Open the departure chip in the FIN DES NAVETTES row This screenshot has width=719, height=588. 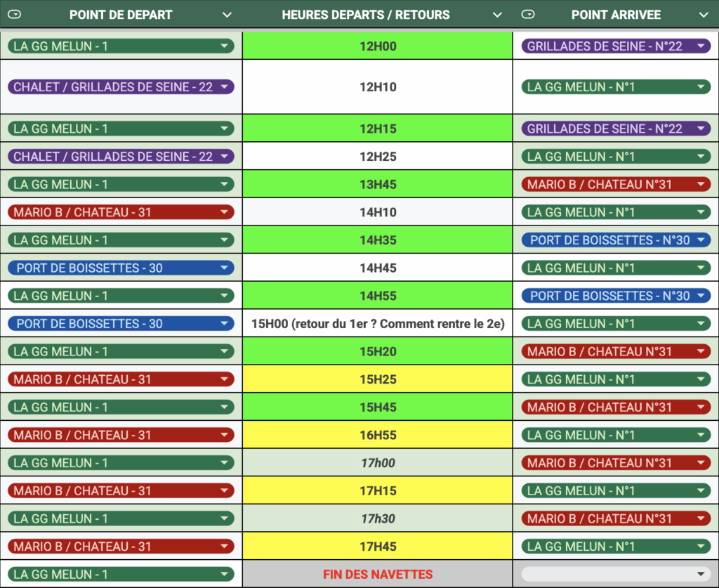coord(121,574)
